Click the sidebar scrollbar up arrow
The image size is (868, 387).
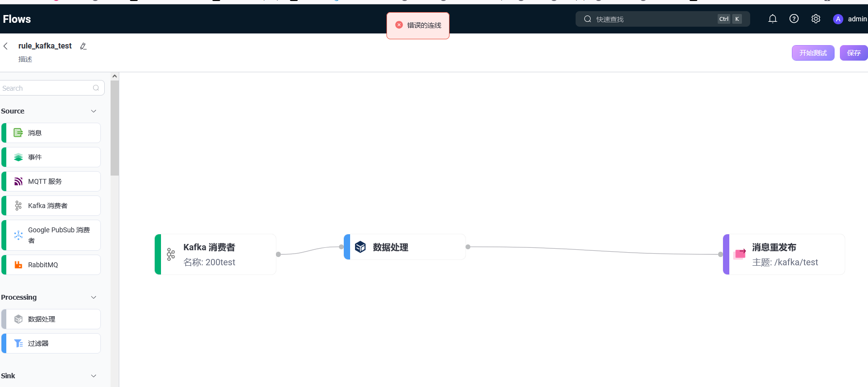114,76
